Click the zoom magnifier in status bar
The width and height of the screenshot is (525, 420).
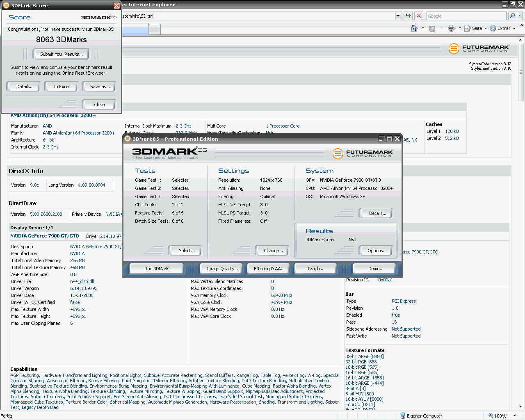click(x=491, y=415)
